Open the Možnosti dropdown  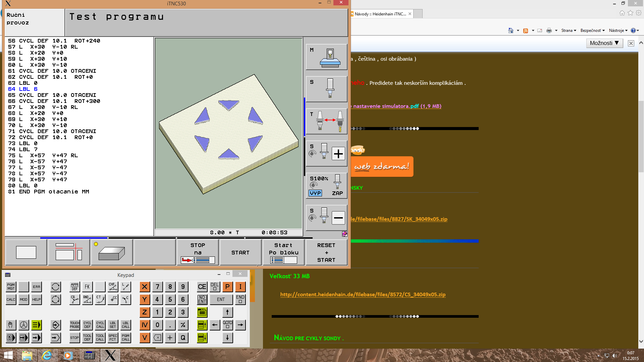pos(604,43)
